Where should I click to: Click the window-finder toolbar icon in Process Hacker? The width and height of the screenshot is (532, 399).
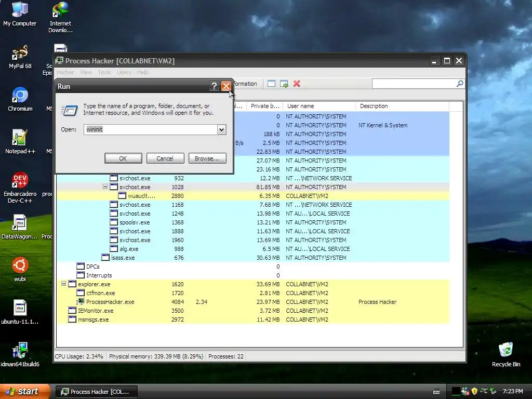(271, 84)
